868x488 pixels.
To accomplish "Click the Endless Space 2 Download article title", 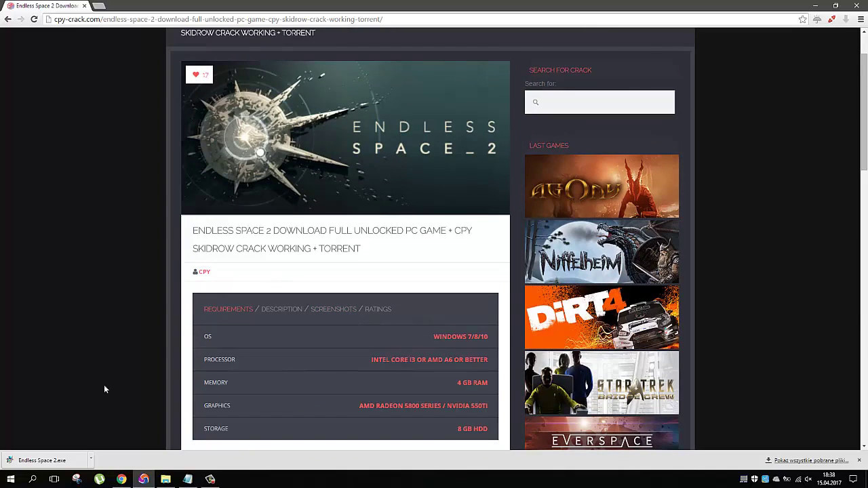I will pyautogui.click(x=332, y=239).
